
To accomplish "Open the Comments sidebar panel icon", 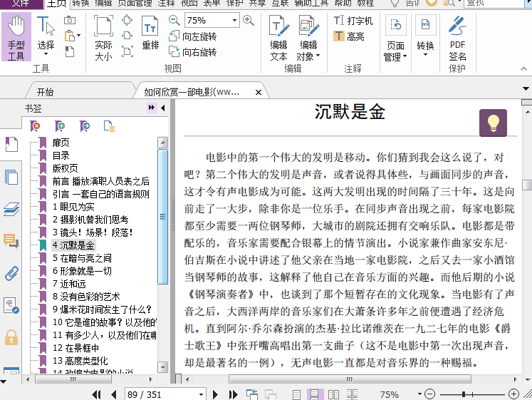I will (11, 241).
